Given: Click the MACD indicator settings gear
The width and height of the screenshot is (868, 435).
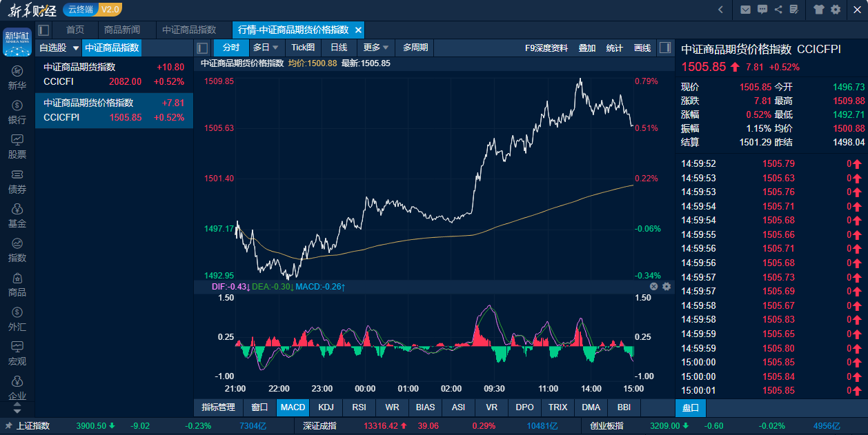Looking at the screenshot, I should coord(667,286).
